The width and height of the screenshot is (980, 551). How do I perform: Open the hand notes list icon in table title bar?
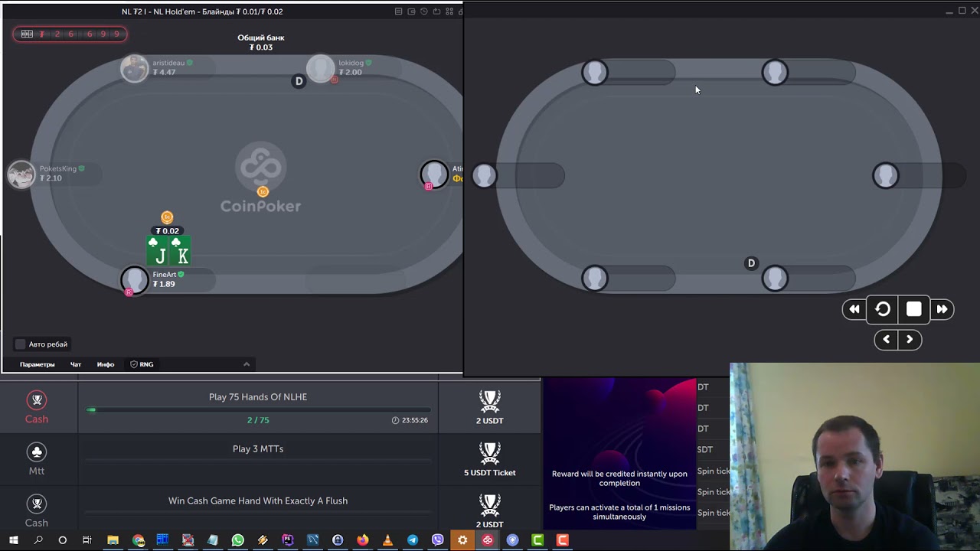coord(398,11)
